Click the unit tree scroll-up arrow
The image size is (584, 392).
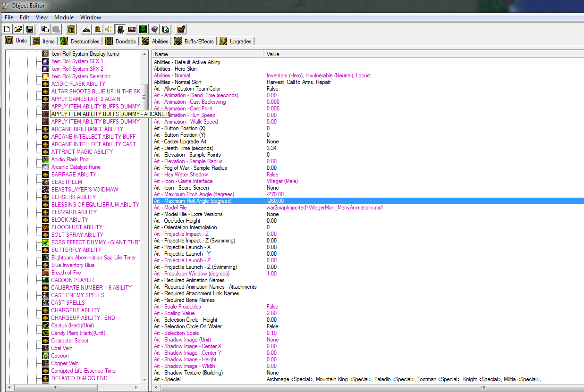144,54
